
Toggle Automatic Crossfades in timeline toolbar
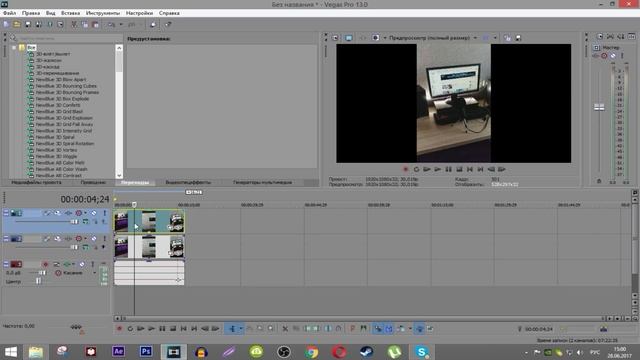[x=389, y=329]
